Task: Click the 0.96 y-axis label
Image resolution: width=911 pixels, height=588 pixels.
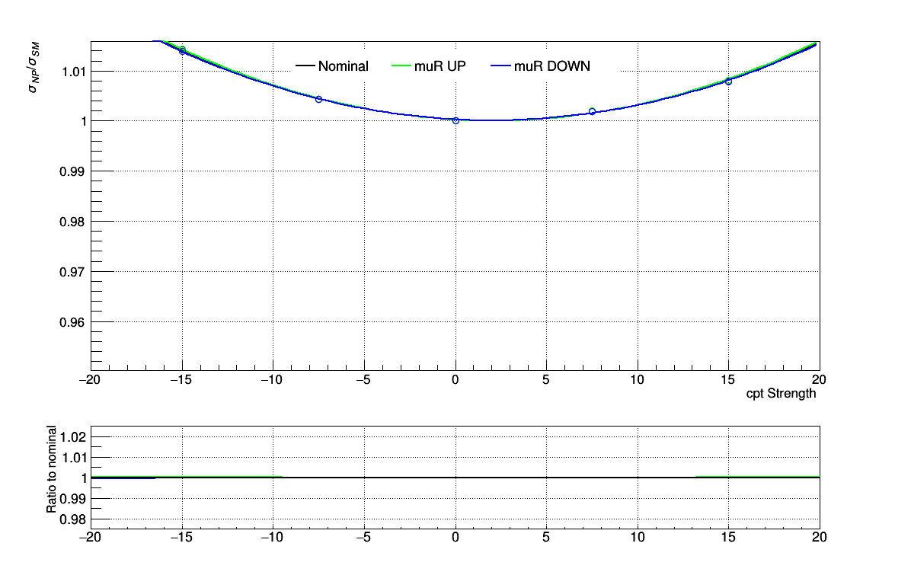Action: [x=72, y=322]
